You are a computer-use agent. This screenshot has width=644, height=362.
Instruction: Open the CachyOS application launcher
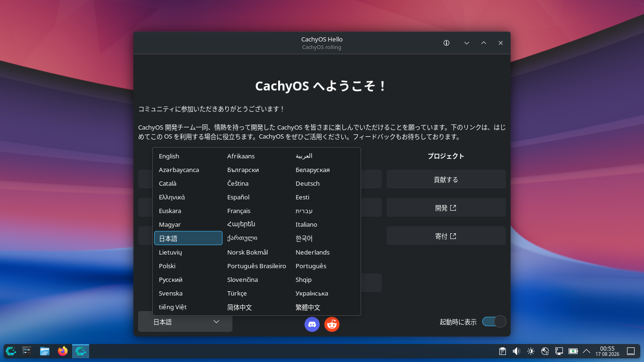tap(11, 351)
